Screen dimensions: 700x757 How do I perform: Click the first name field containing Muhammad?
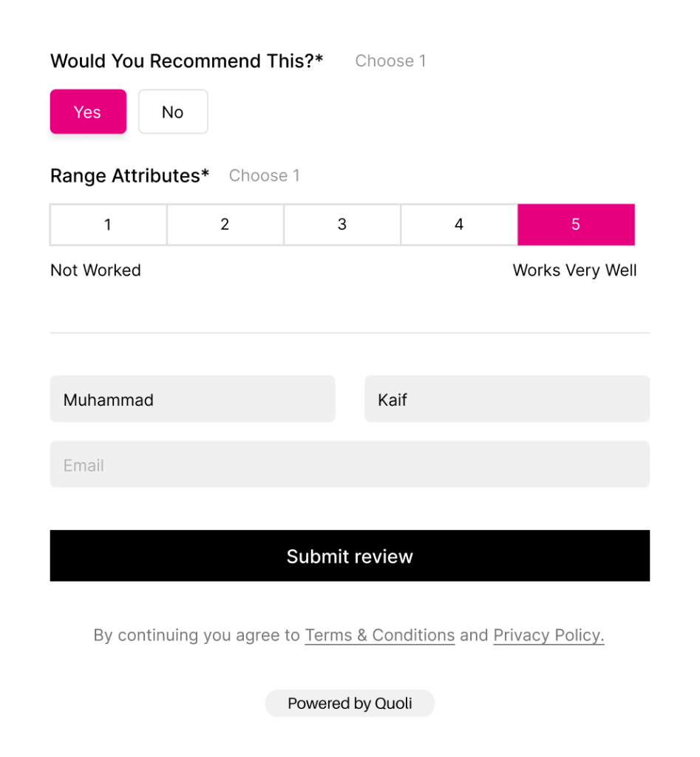pos(192,399)
